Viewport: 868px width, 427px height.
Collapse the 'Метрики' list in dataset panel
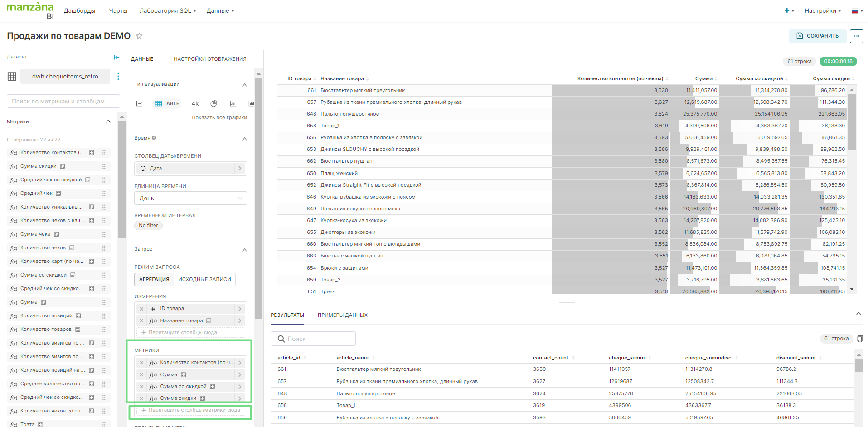(108, 121)
